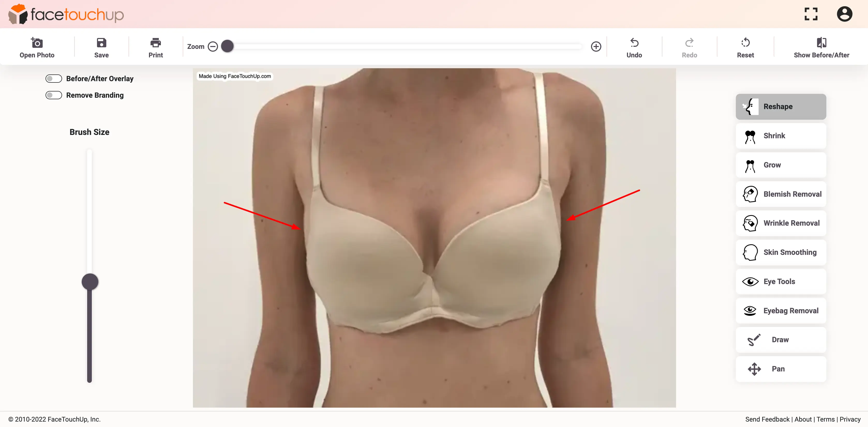Click the Reset button
Viewport: 868px width, 427px height.
click(745, 48)
